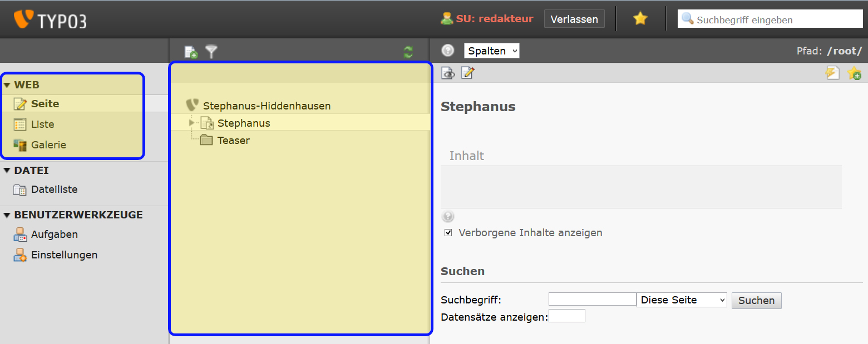Click the Suchbegriff text input field
This screenshot has height=344, width=868.
592,300
